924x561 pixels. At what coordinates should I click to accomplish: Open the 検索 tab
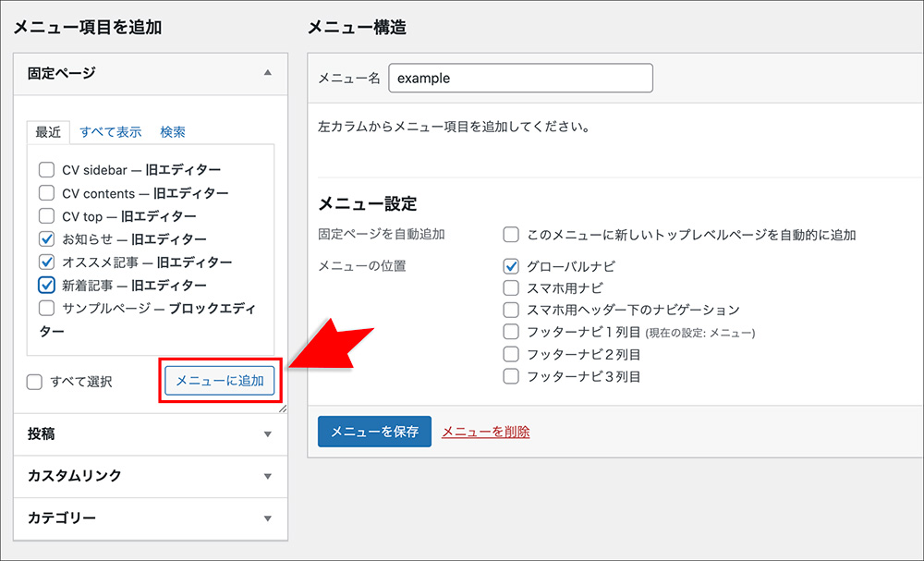point(173,131)
